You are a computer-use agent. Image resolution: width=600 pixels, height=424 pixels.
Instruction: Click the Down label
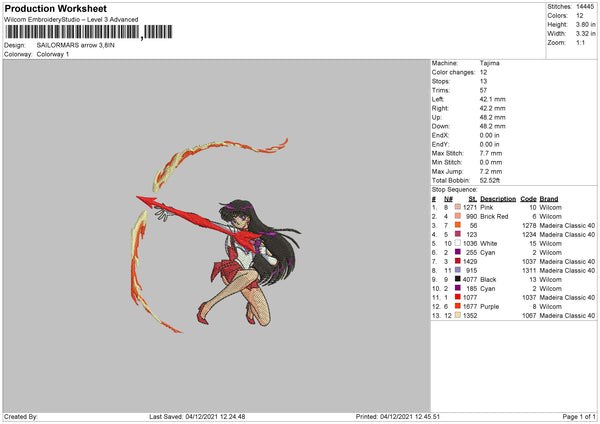441,126
